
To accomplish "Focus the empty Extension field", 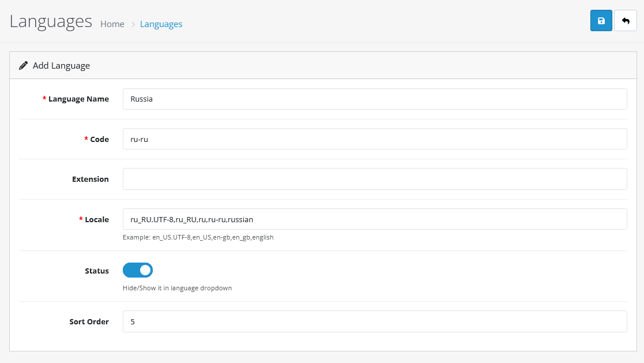I will pyautogui.click(x=375, y=178).
